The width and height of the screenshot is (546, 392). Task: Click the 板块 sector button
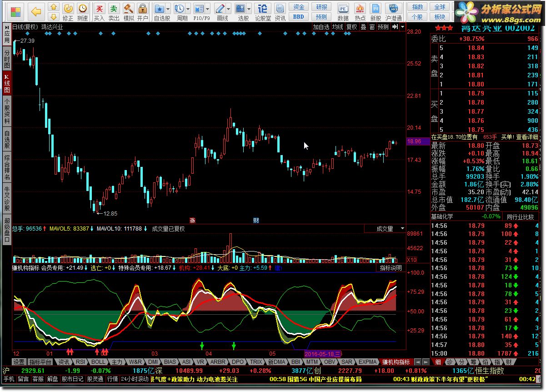pos(440,17)
